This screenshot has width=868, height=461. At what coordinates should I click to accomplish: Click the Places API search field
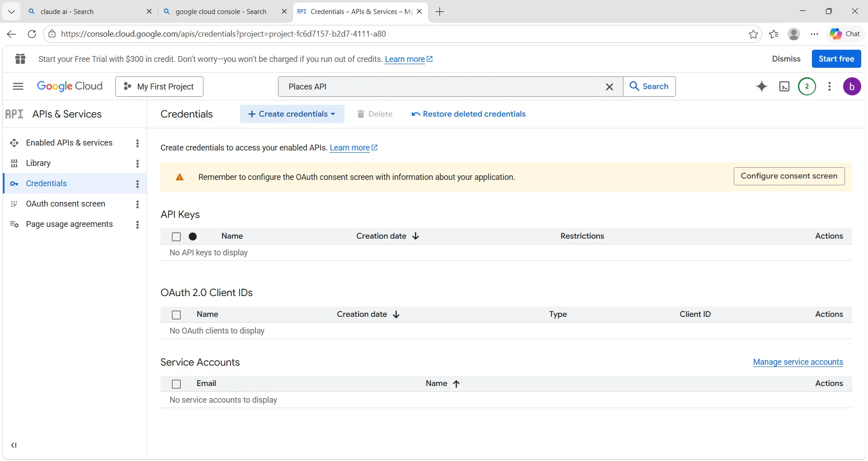coord(443,86)
